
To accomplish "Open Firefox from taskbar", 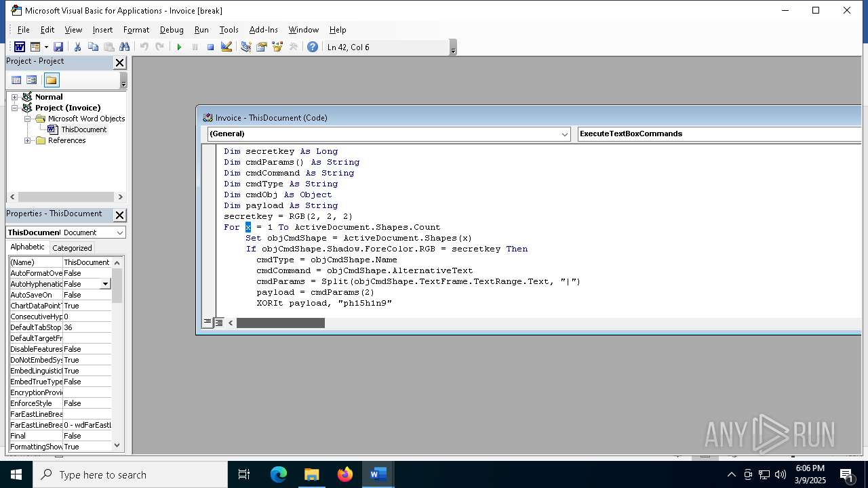I will pyautogui.click(x=344, y=474).
